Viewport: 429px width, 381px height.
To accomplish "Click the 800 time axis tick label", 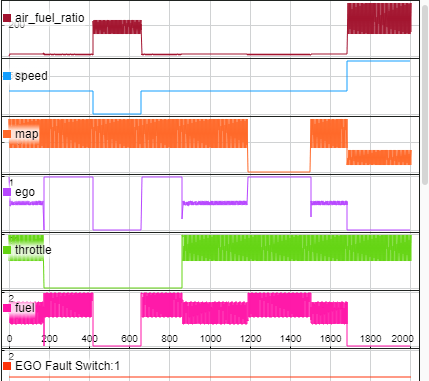I will point(170,339).
